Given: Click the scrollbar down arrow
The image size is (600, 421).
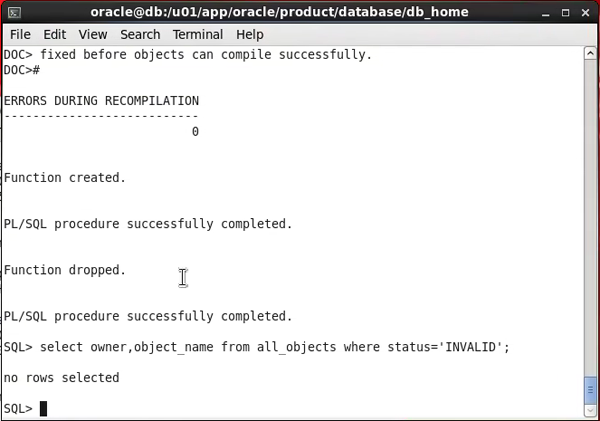Looking at the screenshot, I should click(590, 412).
